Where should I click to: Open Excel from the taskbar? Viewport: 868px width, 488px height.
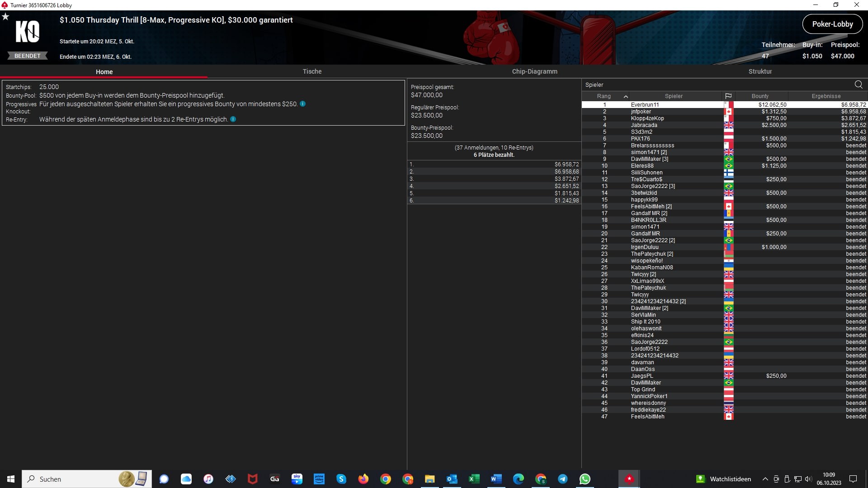(474, 479)
